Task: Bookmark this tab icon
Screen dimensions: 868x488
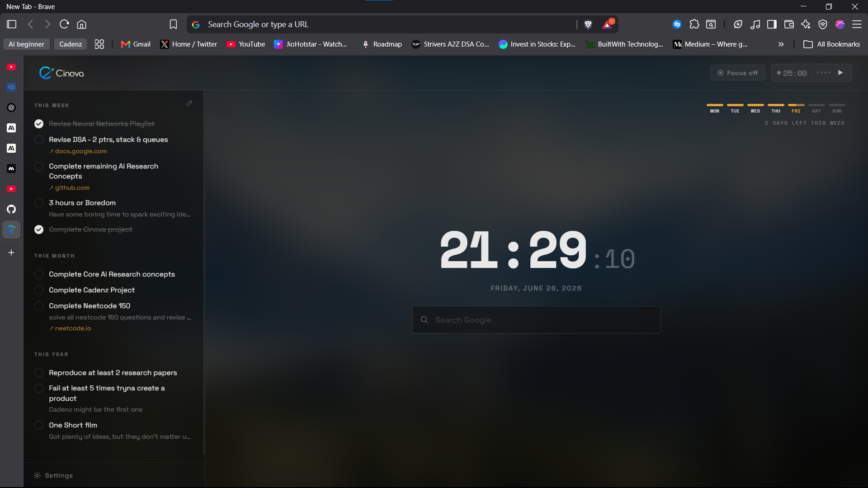Action: [173, 24]
